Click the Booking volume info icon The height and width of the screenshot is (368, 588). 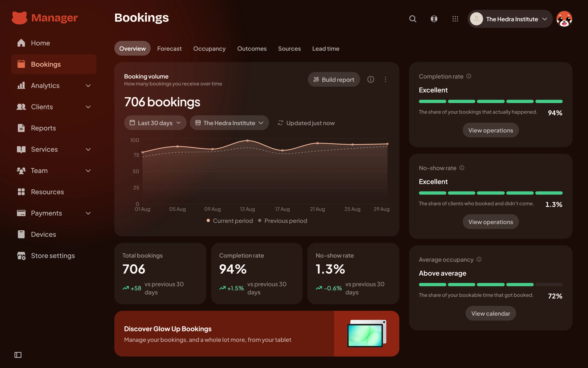[x=370, y=79]
